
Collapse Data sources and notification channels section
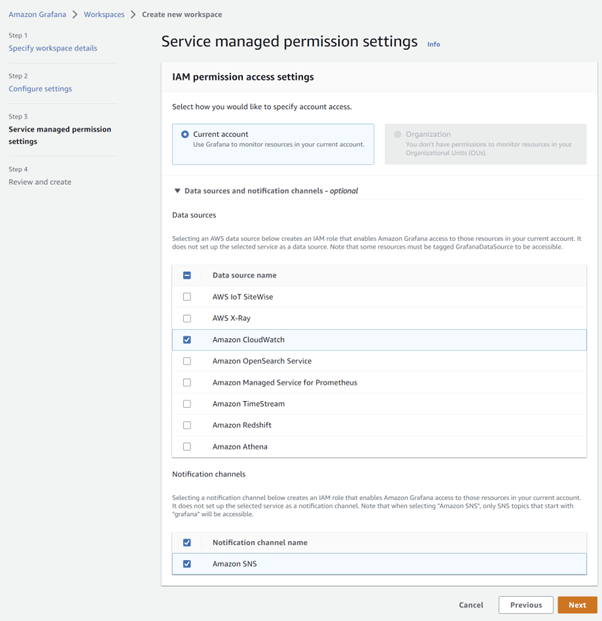178,191
